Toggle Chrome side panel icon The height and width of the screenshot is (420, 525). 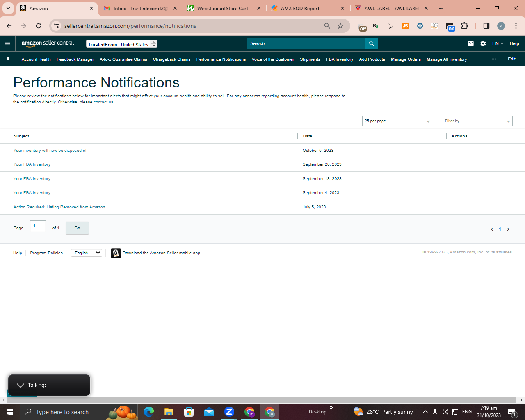(486, 26)
